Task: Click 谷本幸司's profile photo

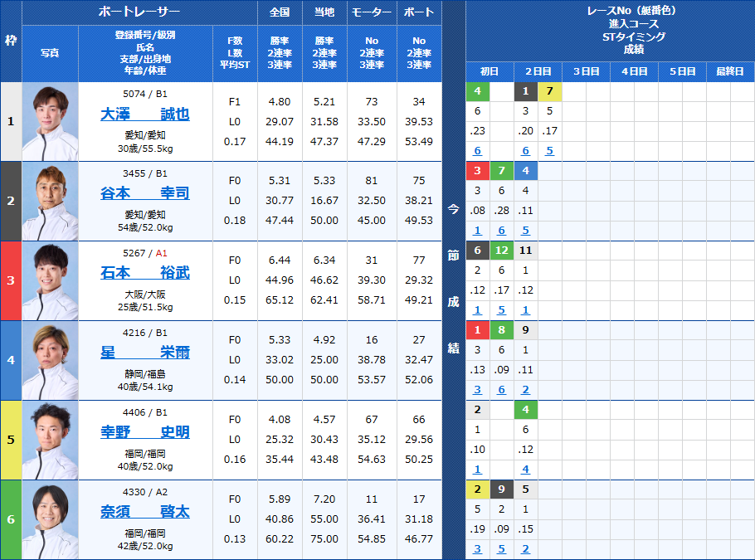Action: click(x=51, y=200)
